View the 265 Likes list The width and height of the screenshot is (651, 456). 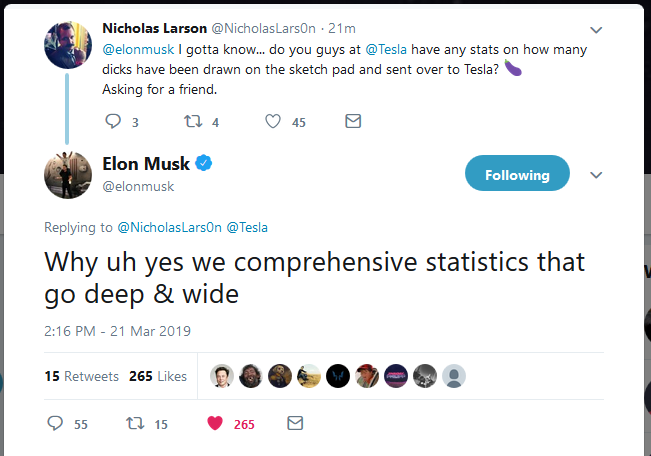[x=158, y=376]
